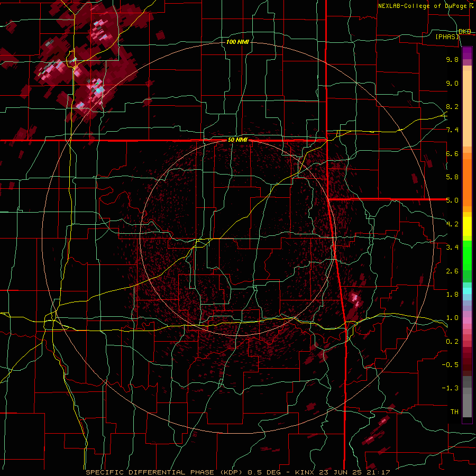Image resolution: width=476 pixels, height=476 pixels.
Task: Click the 9.0 value on color scale
Action: pos(452,83)
